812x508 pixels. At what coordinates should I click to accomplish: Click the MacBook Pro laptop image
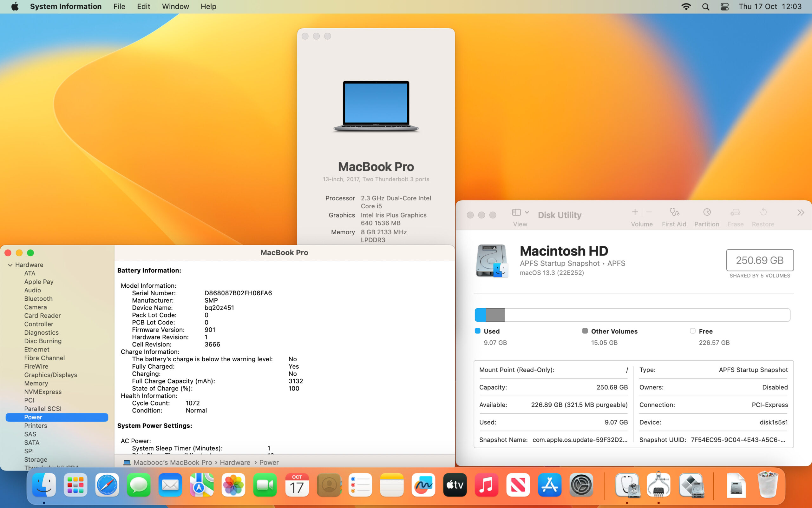376,106
